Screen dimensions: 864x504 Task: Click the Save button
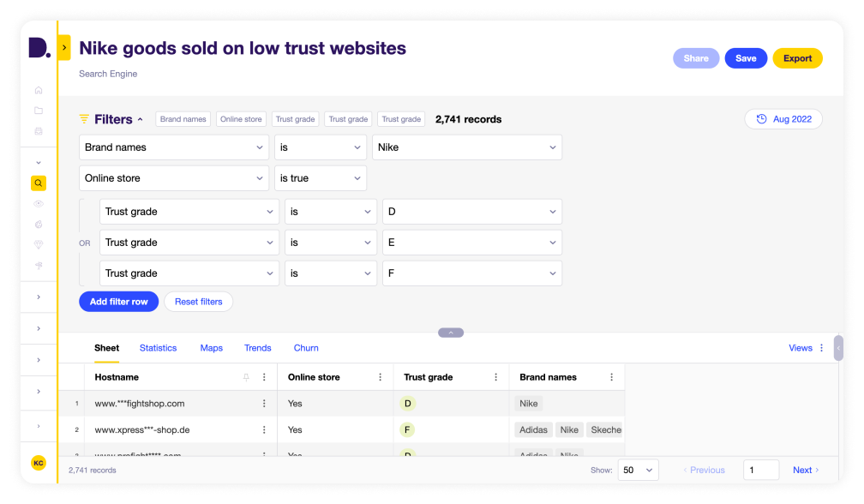[x=746, y=58]
